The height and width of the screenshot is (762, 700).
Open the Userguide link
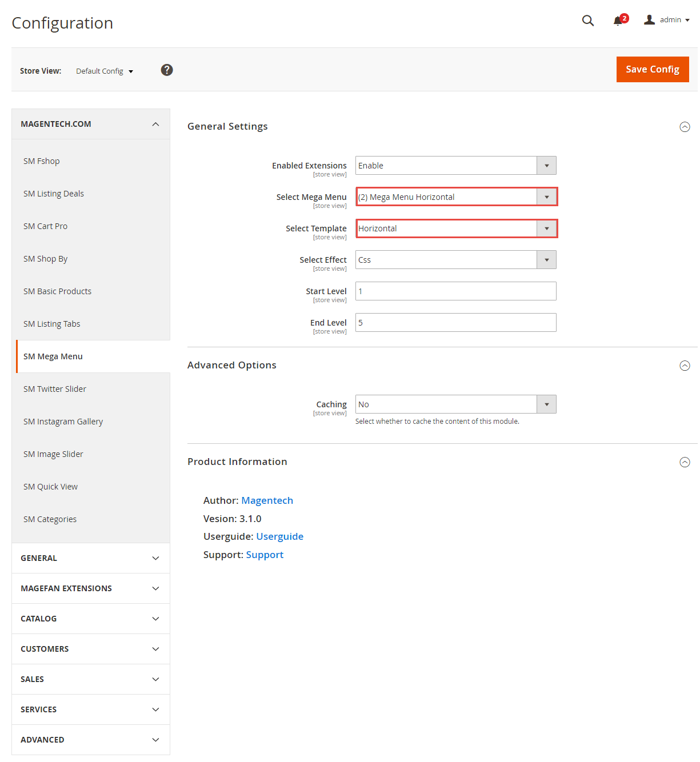280,536
